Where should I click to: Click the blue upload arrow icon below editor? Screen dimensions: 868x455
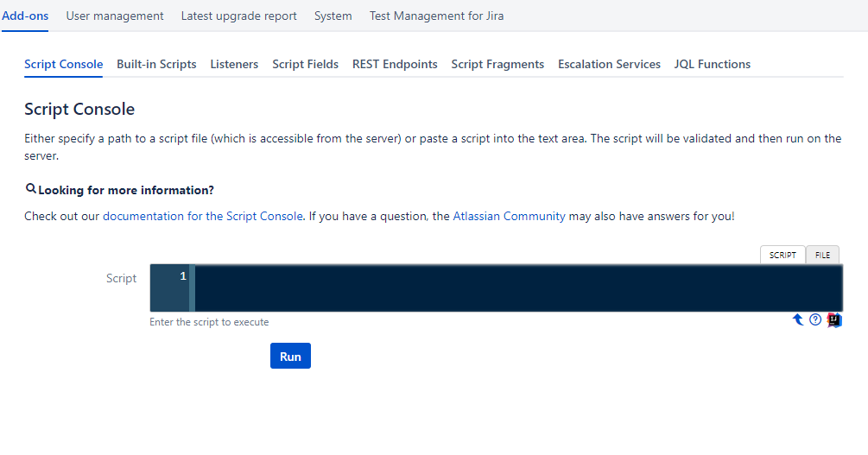[x=798, y=319]
